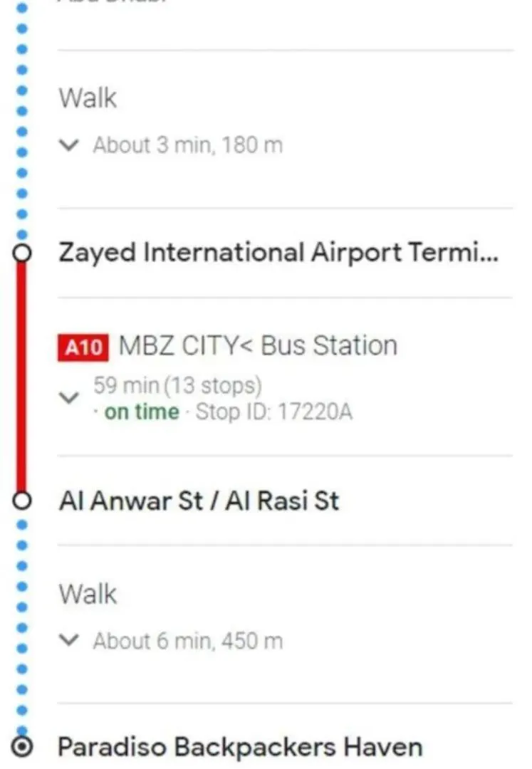The image size is (532, 769).
Task: Expand the 13 stops list for bus A10
Action: coord(68,397)
